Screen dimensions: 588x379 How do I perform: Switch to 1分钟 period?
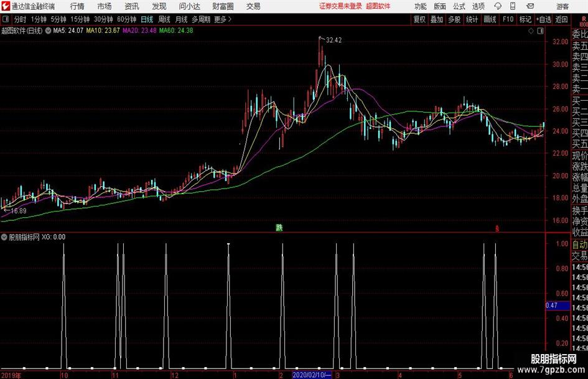point(39,19)
